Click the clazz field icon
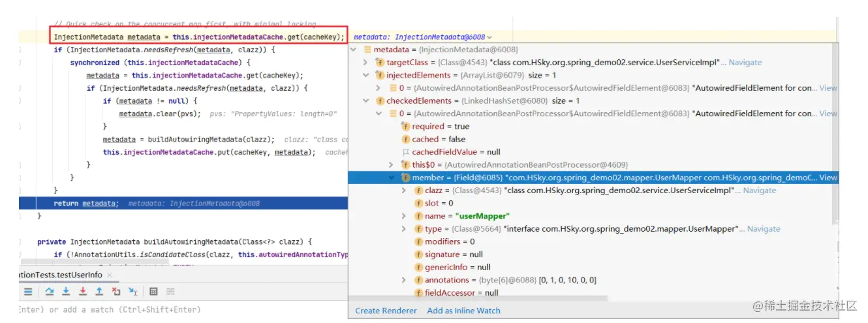 point(418,191)
